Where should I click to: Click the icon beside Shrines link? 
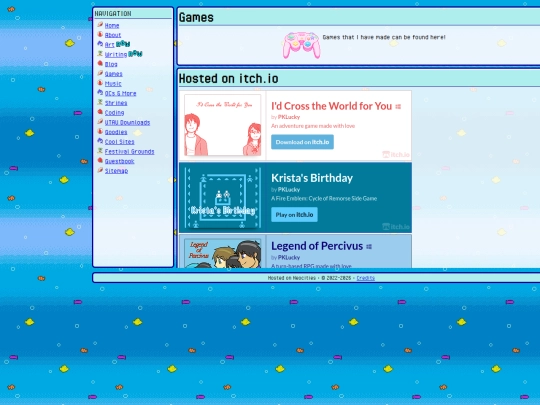coord(100,102)
